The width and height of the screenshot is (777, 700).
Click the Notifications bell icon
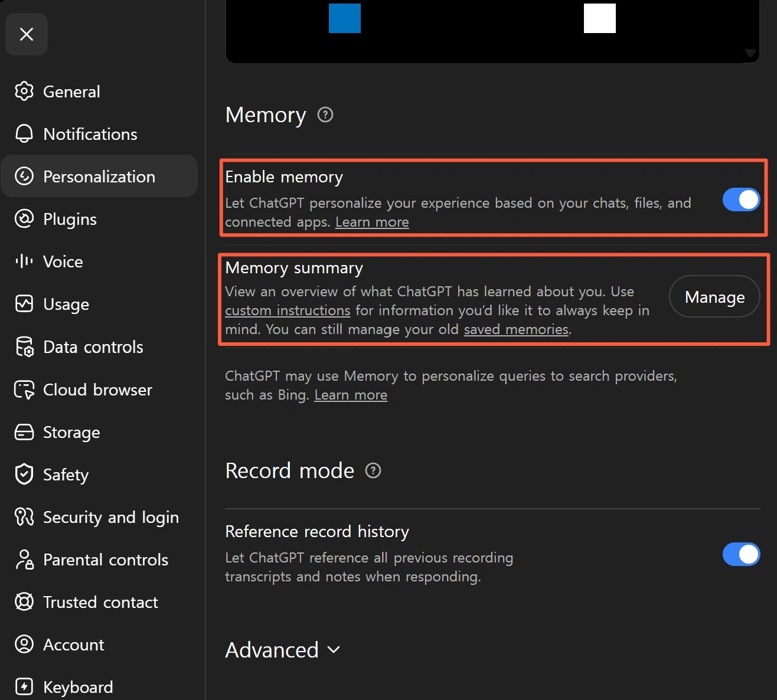click(24, 134)
